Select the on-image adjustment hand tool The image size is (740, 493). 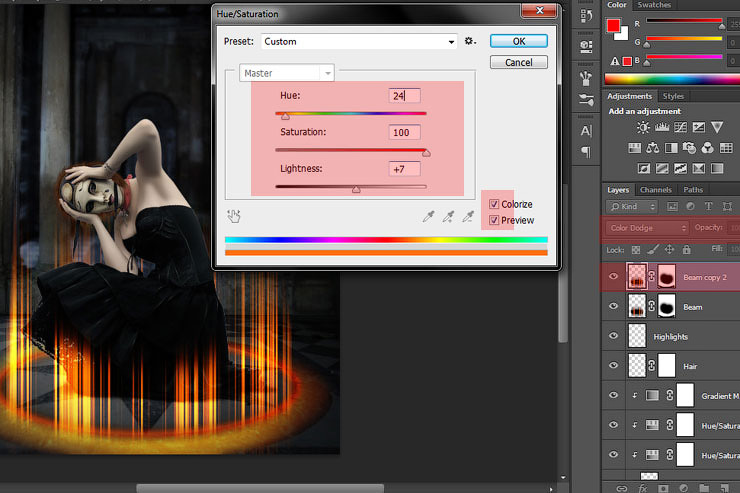coord(235,215)
